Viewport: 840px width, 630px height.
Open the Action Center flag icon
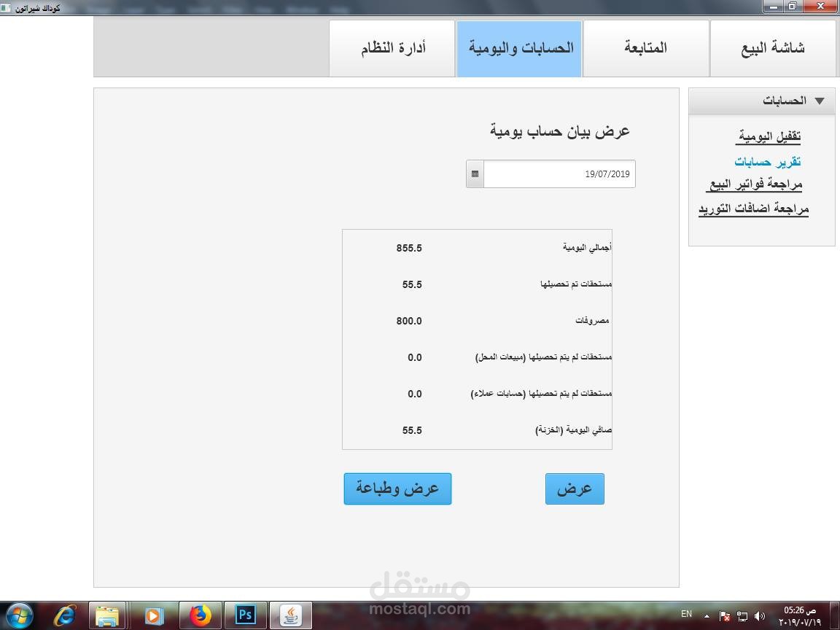(724, 616)
